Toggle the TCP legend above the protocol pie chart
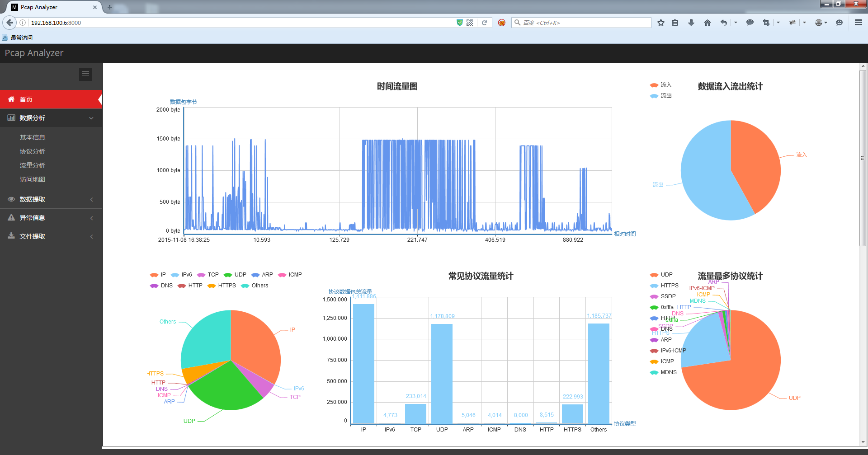This screenshot has width=868, height=455. [208, 274]
